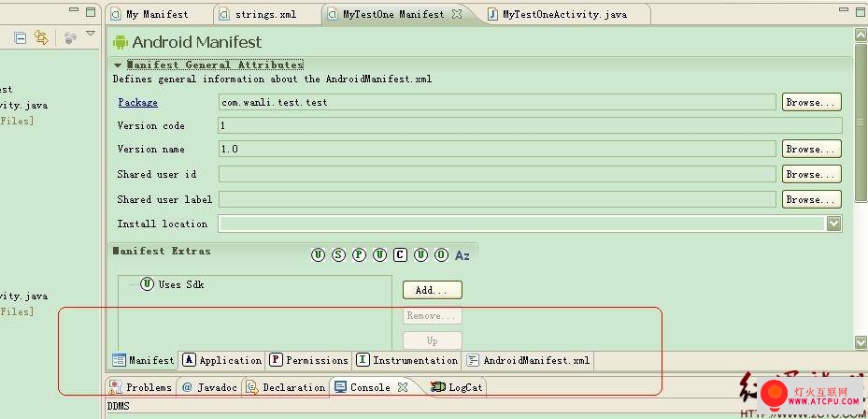Click the Package hyperlink label

138,103
